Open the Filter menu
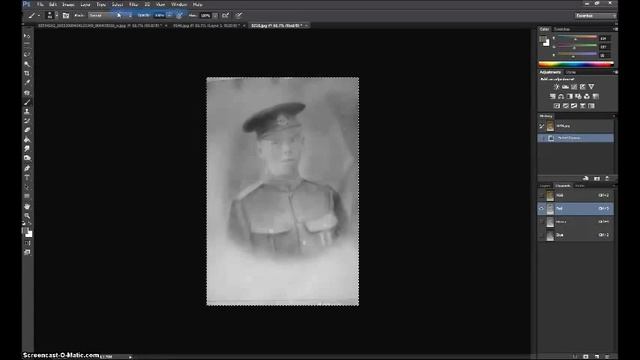 click(x=133, y=4)
